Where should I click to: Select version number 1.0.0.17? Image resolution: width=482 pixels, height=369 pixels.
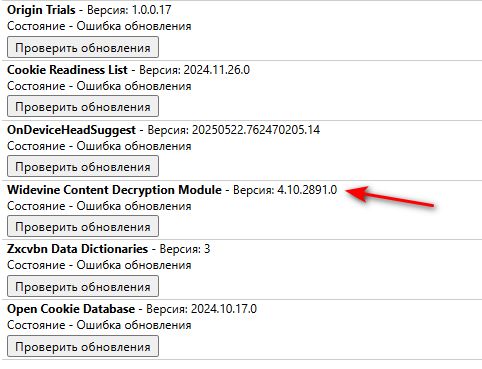152,10
